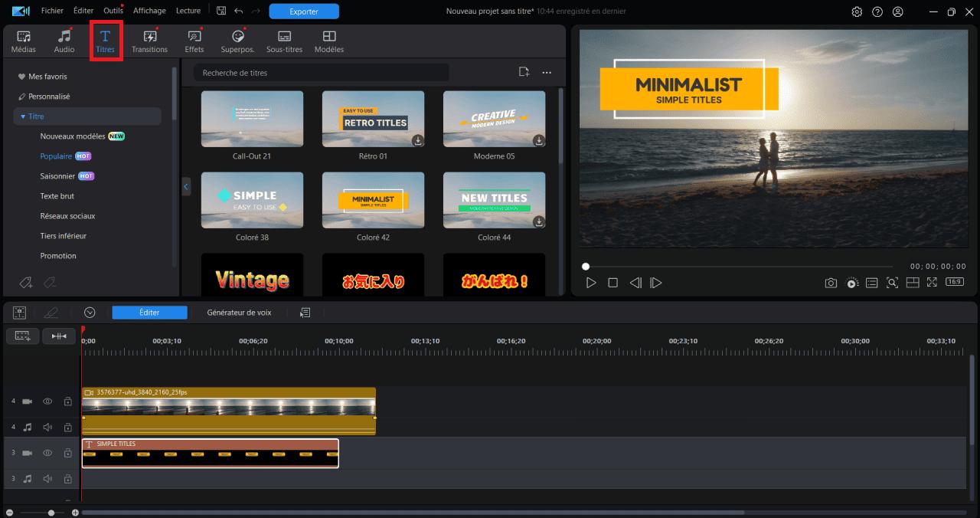980x518 pixels.
Task: Open the Éditer menu in the menu bar
Action: [x=83, y=11]
